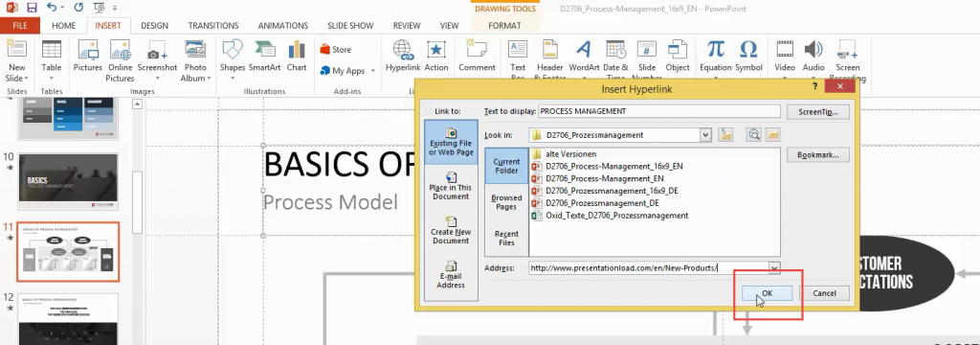Click the Redo icon in quick access toolbar
Screen dimensions: 980x345
click(x=78, y=8)
